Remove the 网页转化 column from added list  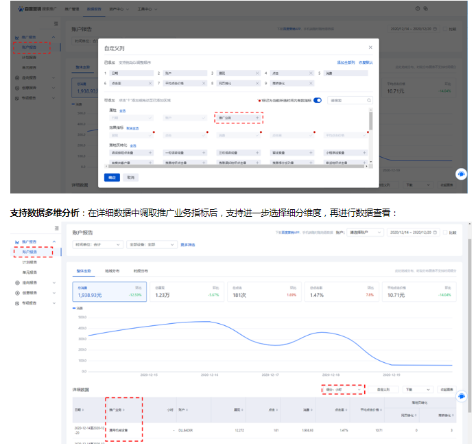click(257, 83)
